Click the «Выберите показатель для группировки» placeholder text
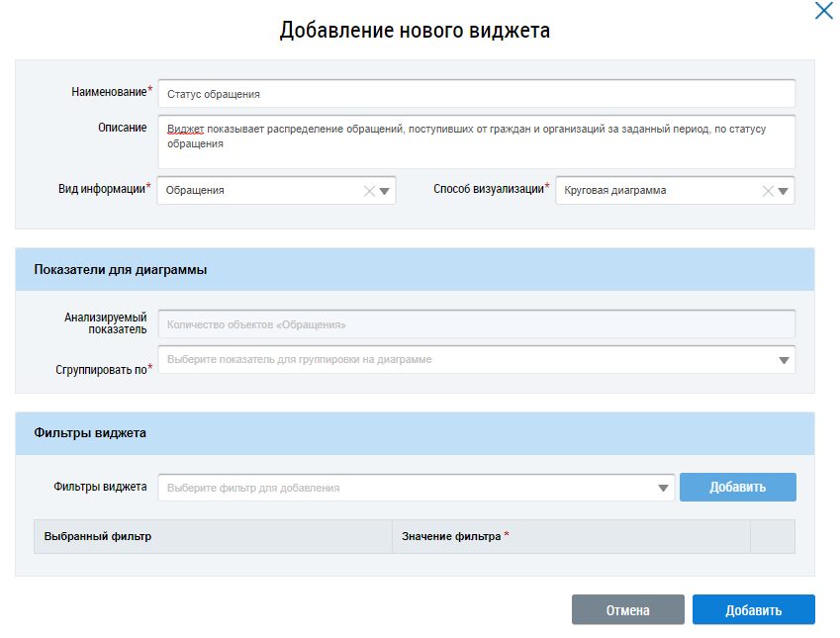Screen dimensions: 840x638 point(300,360)
